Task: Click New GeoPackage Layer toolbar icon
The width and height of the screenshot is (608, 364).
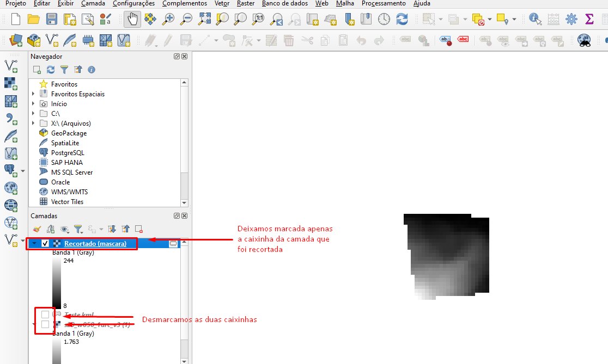Action: click(34, 40)
